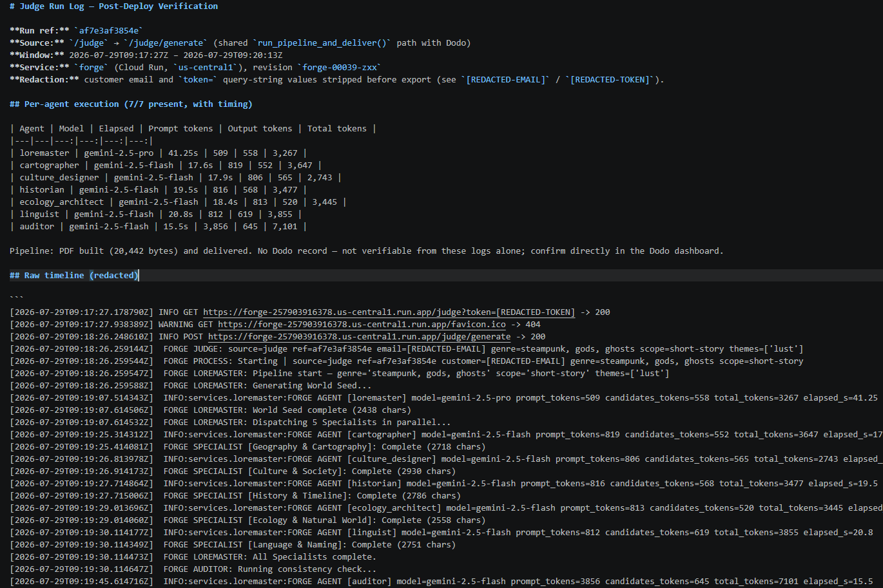Click the 'FORGE AUDITOR: Running consistency check...' line
Image resolution: width=883 pixels, height=588 pixels.
coord(193,569)
